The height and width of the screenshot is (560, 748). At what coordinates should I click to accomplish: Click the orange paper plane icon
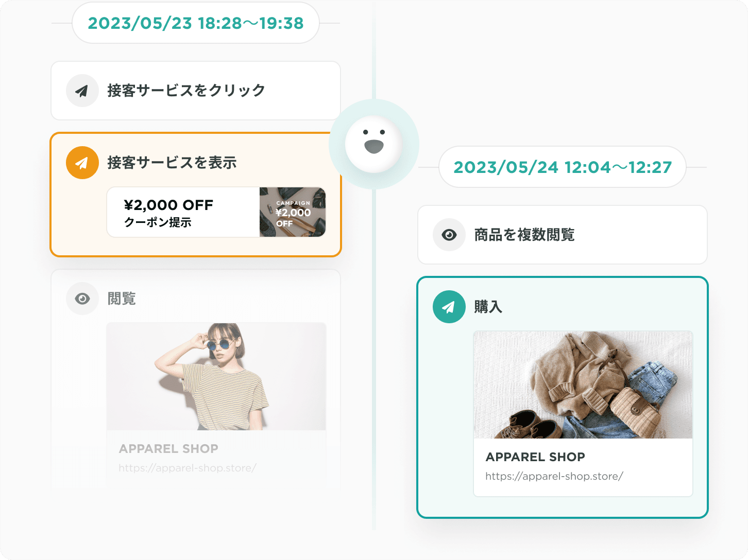[82, 163]
